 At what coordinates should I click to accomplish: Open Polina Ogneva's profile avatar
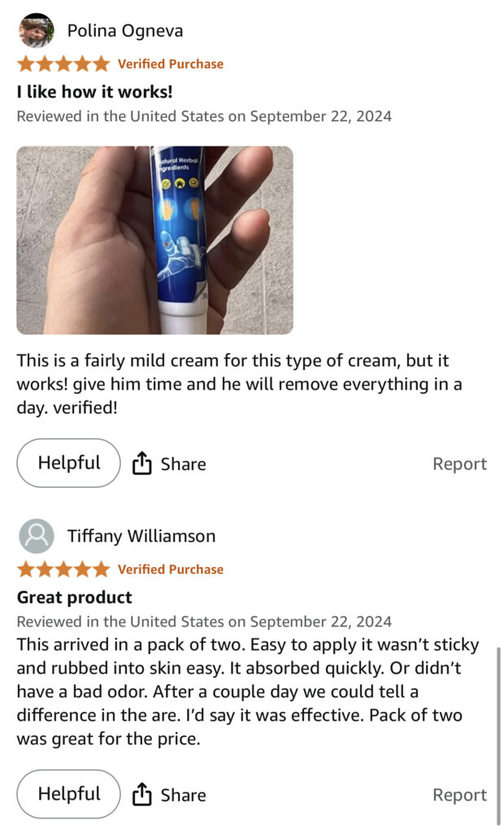[x=36, y=30]
